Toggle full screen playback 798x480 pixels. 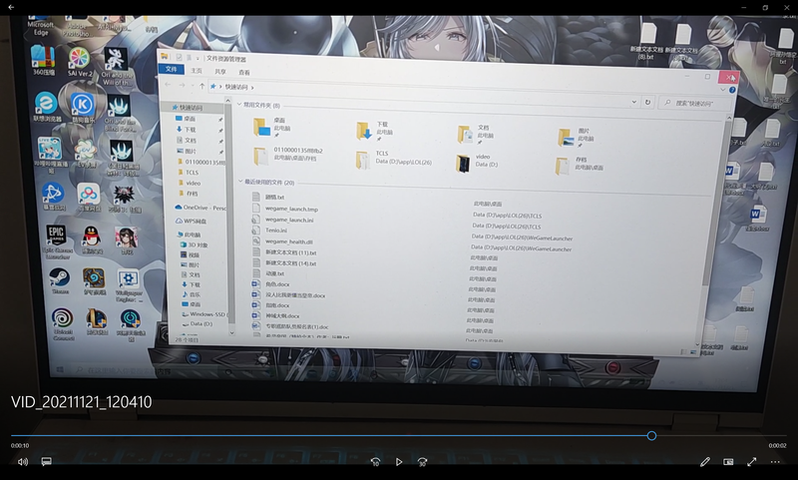pyautogui.click(x=752, y=462)
